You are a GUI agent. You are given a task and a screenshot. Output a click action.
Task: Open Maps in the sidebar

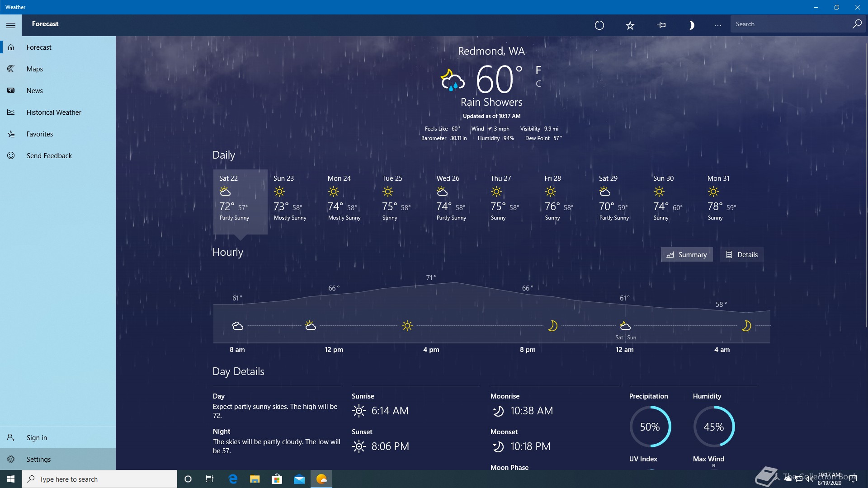click(x=58, y=69)
